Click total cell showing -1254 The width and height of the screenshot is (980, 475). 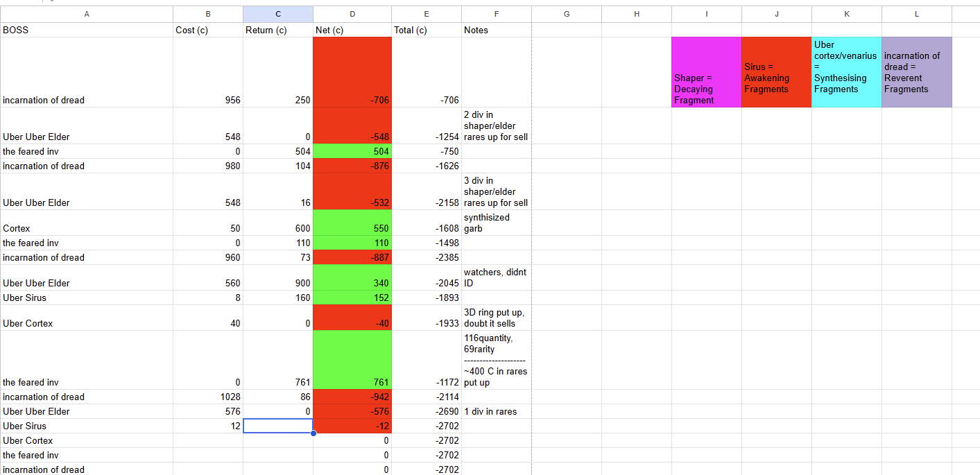427,126
